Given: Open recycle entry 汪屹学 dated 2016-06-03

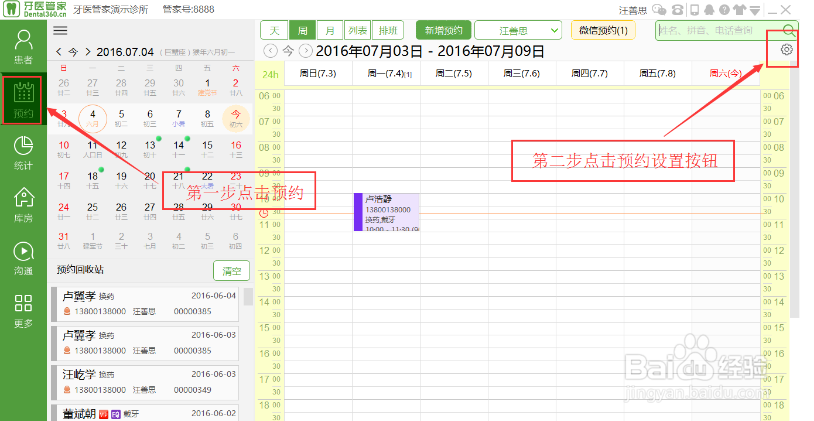Looking at the screenshot, I should pyautogui.click(x=145, y=382).
